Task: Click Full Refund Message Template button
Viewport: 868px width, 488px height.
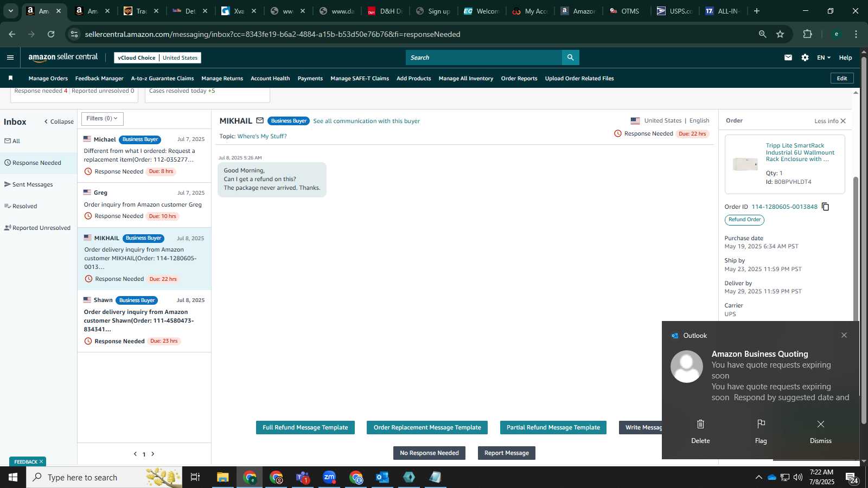Action: click(x=305, y=427)
